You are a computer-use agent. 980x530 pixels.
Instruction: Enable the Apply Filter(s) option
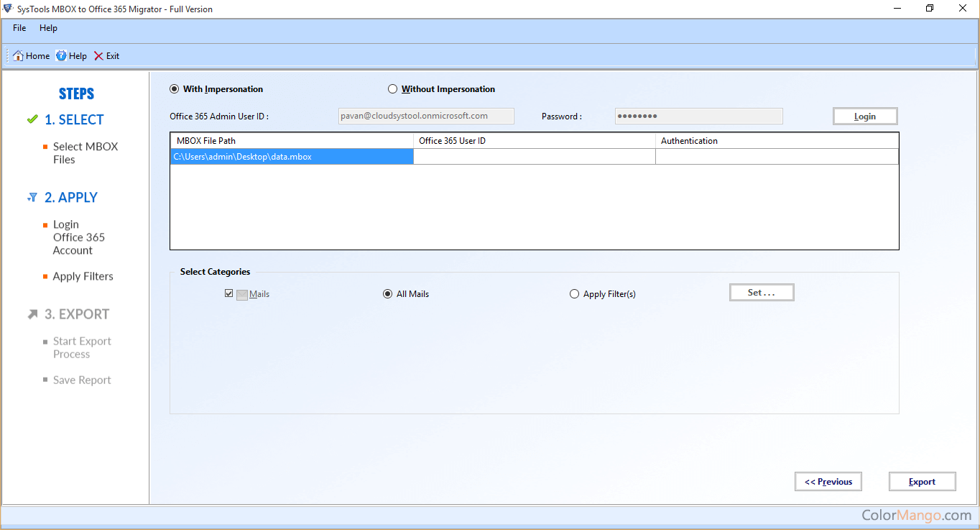[574, 293]
